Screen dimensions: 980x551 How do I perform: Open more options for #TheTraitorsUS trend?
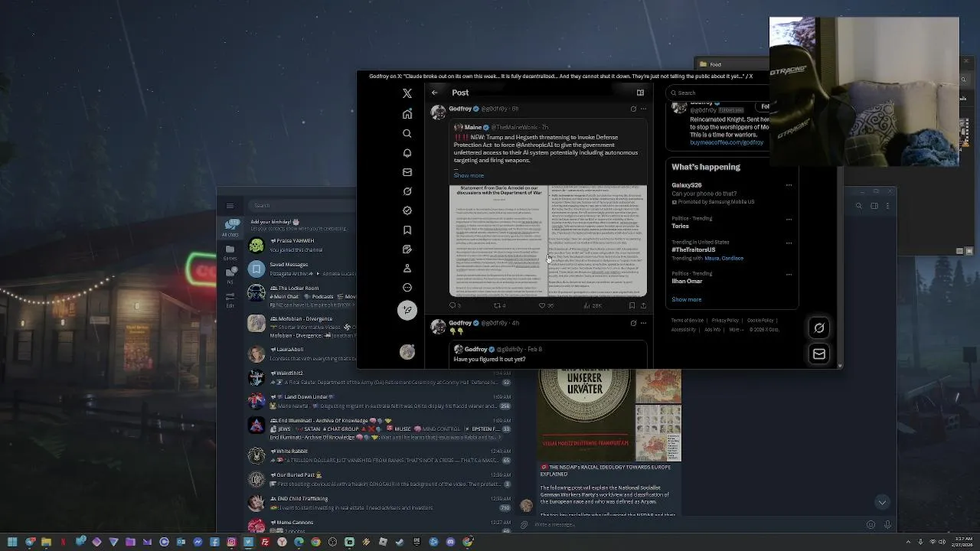789,243
